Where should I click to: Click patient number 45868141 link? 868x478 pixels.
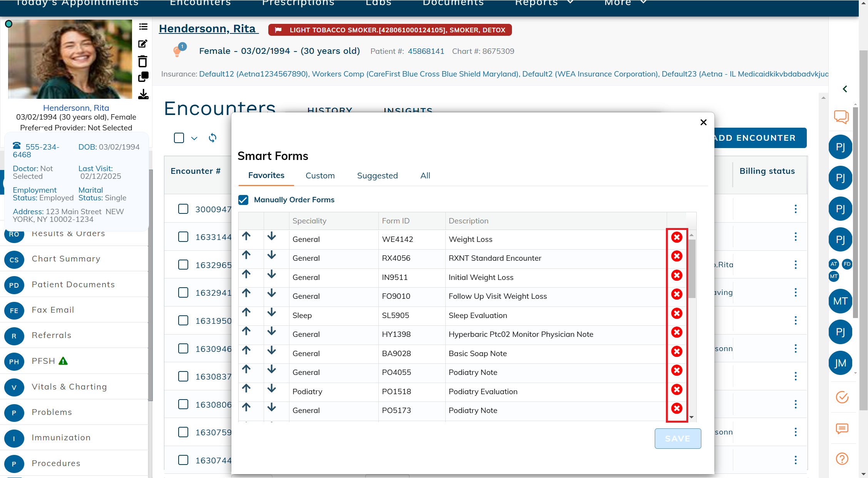click(426, 51)
